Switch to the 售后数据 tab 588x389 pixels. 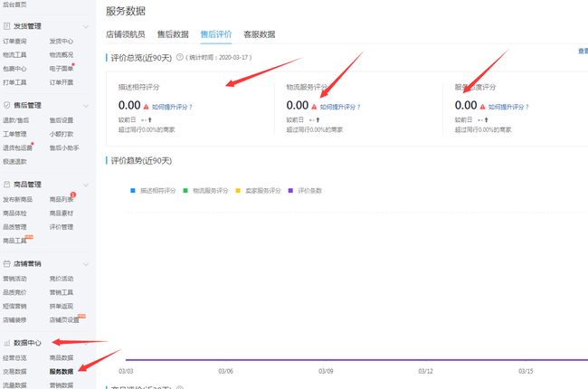coord(173,34)
